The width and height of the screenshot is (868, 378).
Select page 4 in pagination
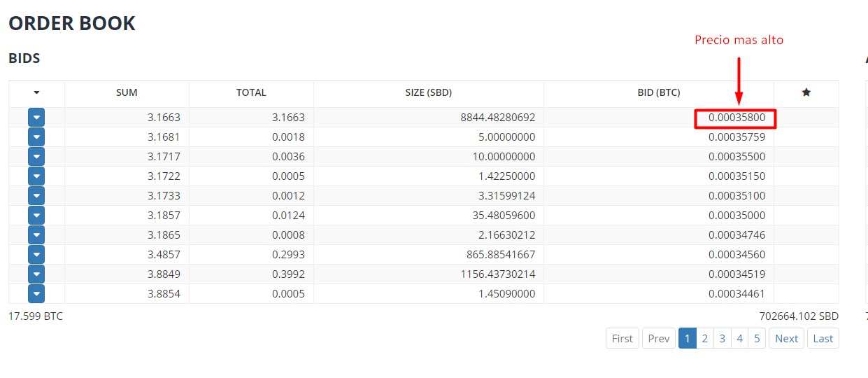[x=740, y=339]
